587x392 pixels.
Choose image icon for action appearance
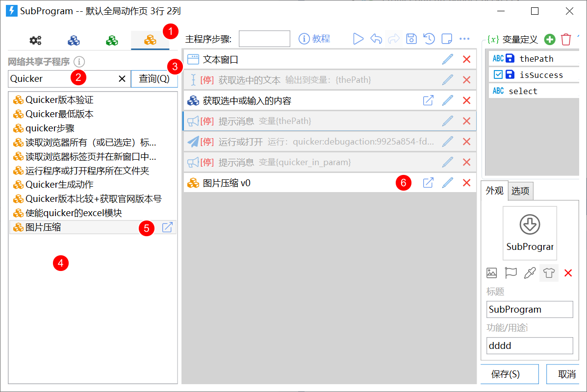pos(491,272)
